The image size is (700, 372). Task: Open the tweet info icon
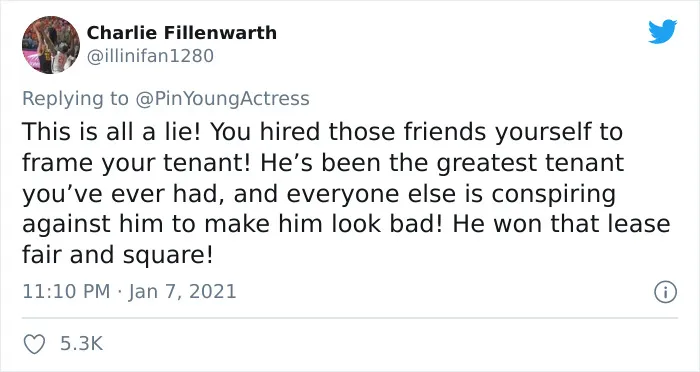[x=665, y=293]
